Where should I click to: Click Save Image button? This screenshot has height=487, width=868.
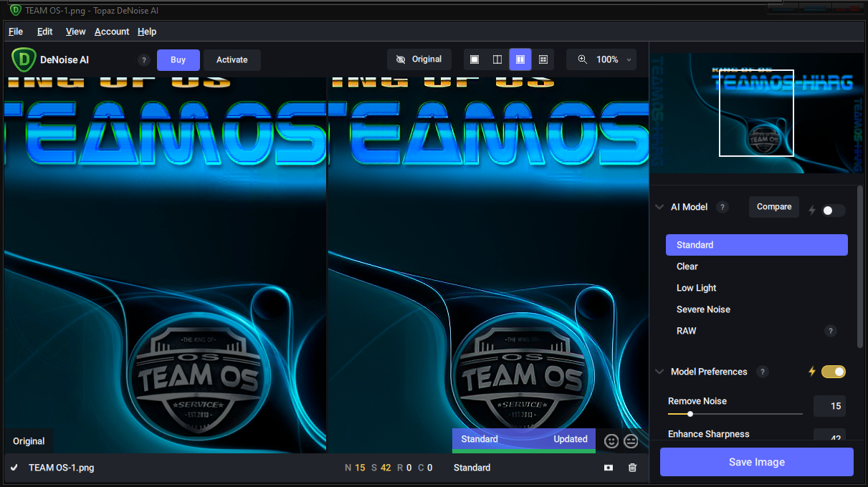pos(757,462)
